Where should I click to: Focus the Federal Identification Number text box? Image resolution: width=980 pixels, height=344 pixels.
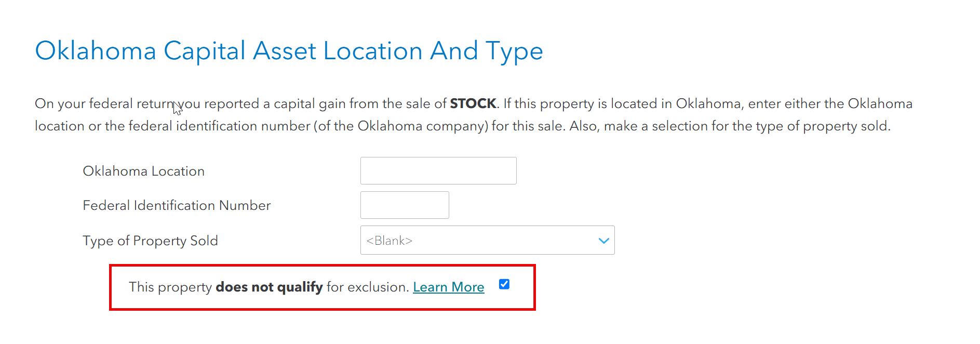pyautogui.click(x=404, y=205)
